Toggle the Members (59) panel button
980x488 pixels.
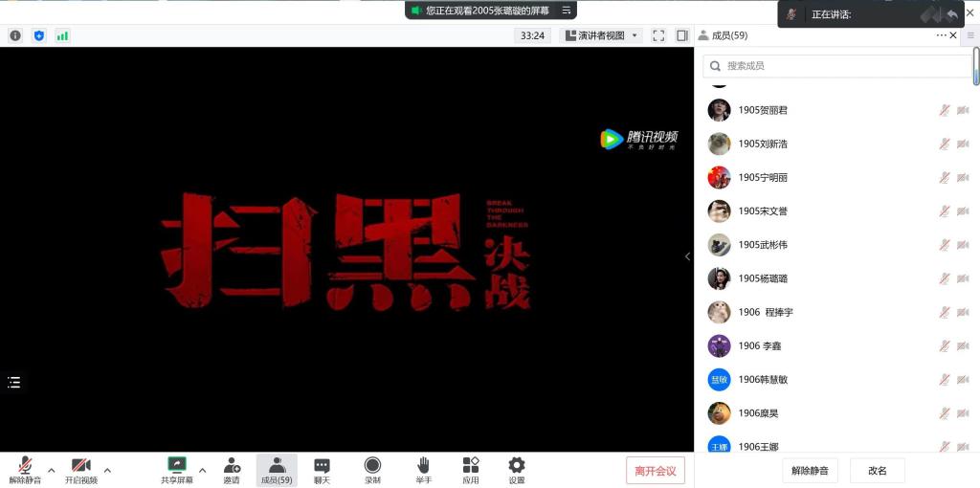pyautogui.click(x=277, y=469)
